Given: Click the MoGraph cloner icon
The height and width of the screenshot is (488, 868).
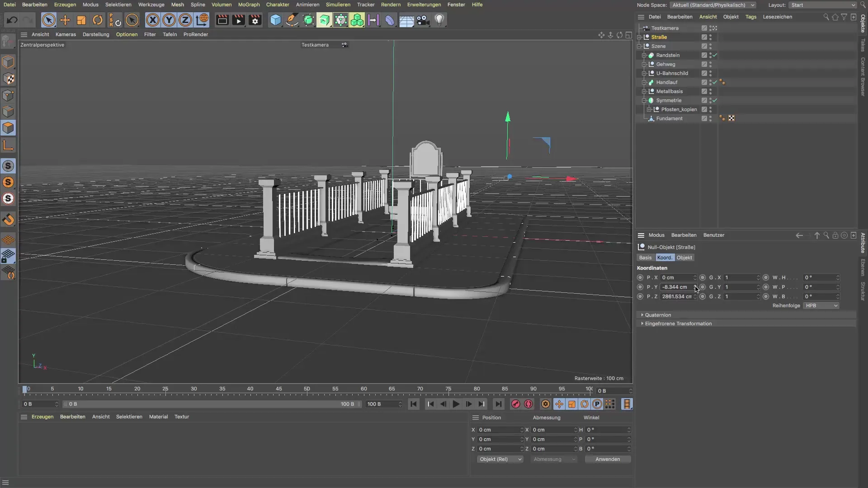Looking at the screenshot, I should (357, 20).
